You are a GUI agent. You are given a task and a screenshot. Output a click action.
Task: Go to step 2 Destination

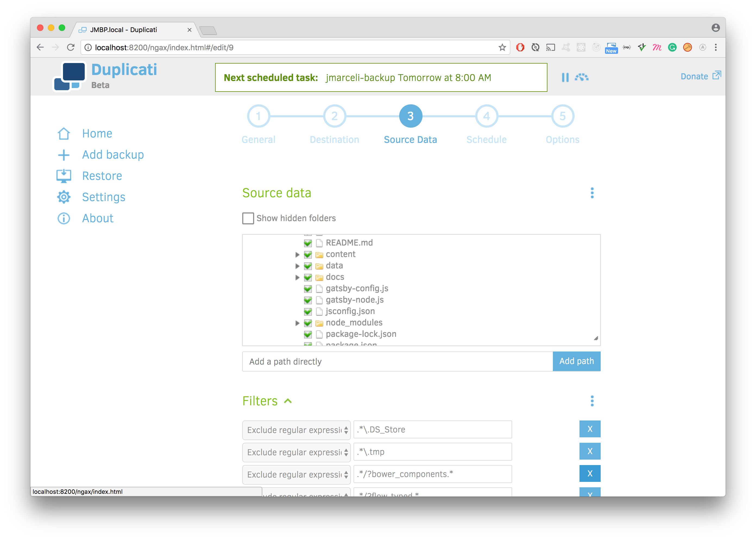point(335,116)
